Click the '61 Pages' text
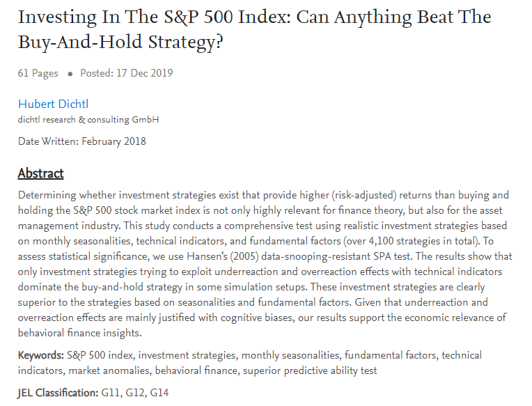The image size is (532, 406). 38,73
